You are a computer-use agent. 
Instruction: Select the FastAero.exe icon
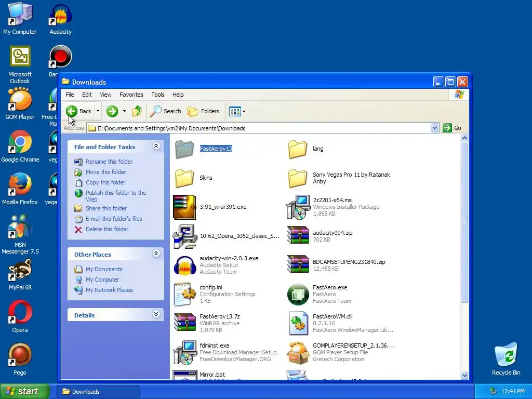pyautogui.click(x=298, y=294)
